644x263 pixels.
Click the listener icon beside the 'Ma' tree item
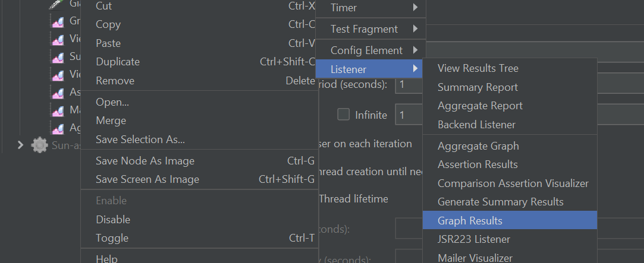pyautogui.click(x=58, y=111)
